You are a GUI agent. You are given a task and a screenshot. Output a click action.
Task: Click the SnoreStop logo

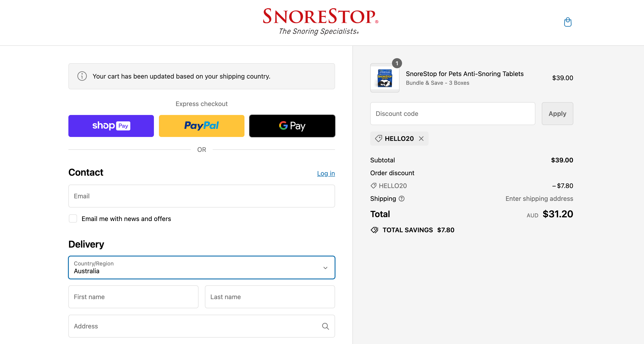(x=320, y=22)
